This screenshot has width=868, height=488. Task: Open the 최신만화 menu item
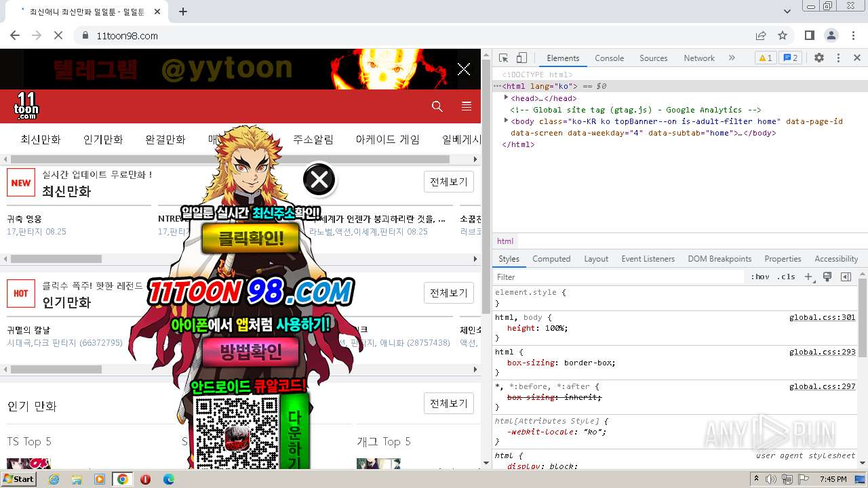(x=41, y=140)
